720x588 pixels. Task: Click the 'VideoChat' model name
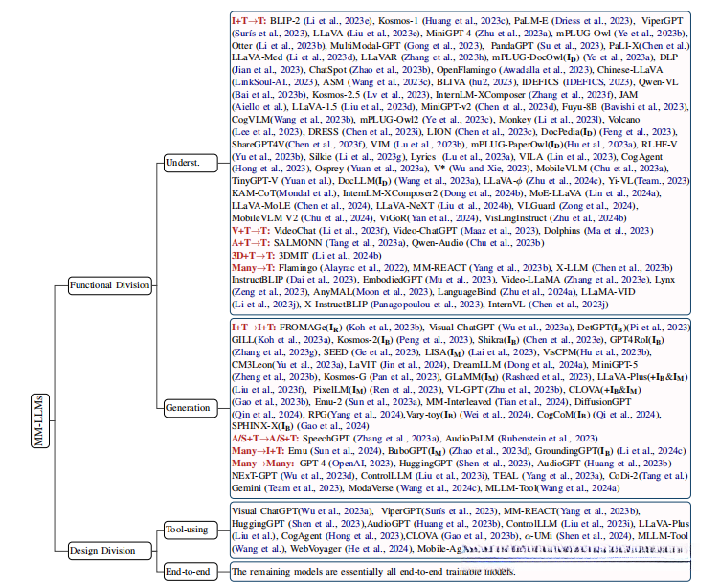(x=295, y=231)
